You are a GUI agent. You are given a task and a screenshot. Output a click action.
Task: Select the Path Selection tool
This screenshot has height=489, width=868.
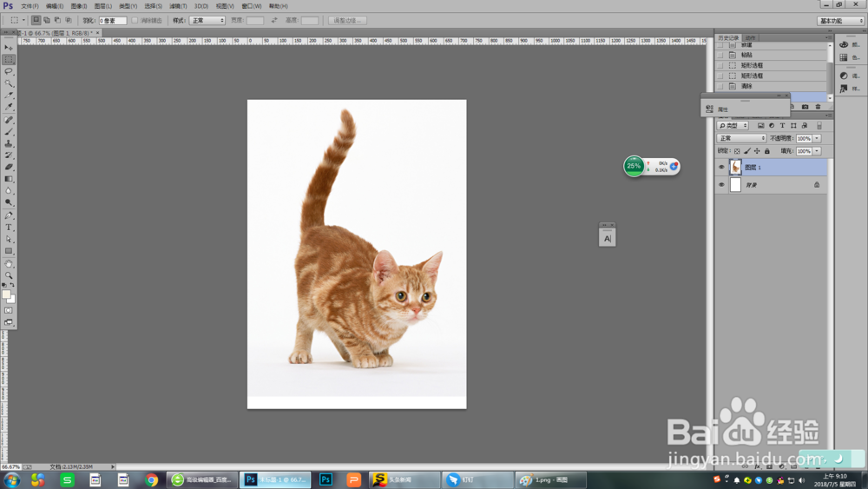click(x=9, y=239)
